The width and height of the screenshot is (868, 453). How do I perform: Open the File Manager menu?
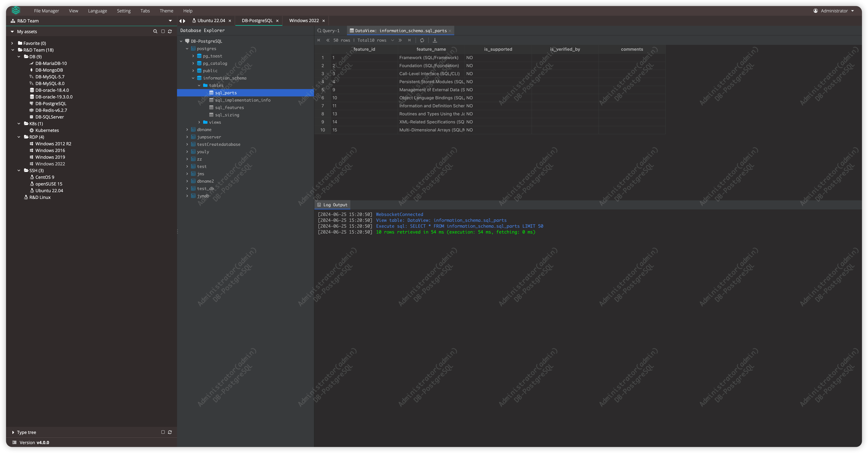click(x=46, y=11)
